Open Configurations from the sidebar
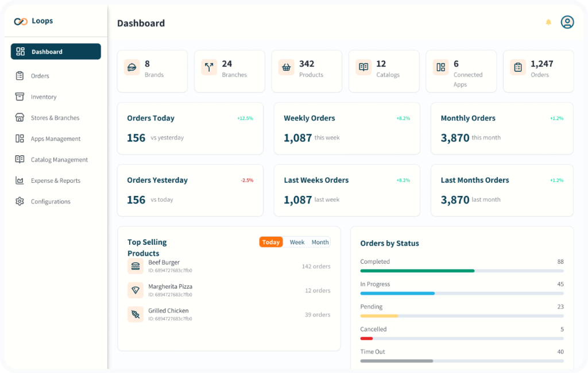This screenshot has height=373, width=588. coord(49,201)
